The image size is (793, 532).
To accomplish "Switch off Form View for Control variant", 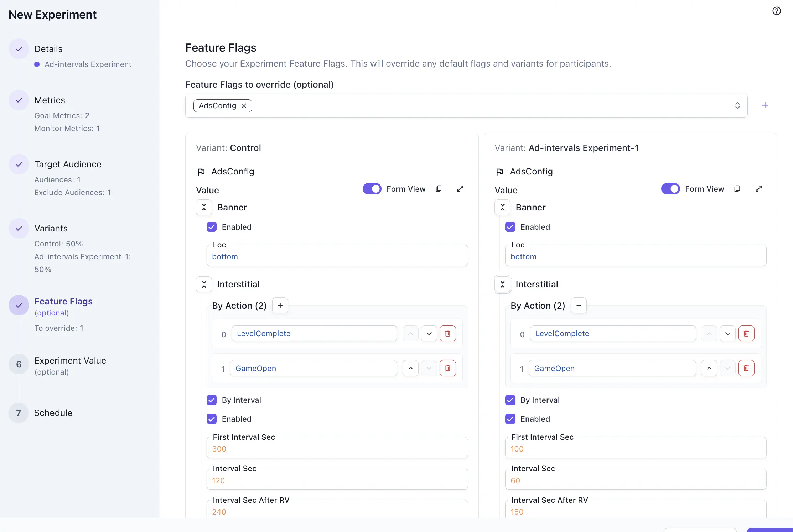I will coord(372,188).
